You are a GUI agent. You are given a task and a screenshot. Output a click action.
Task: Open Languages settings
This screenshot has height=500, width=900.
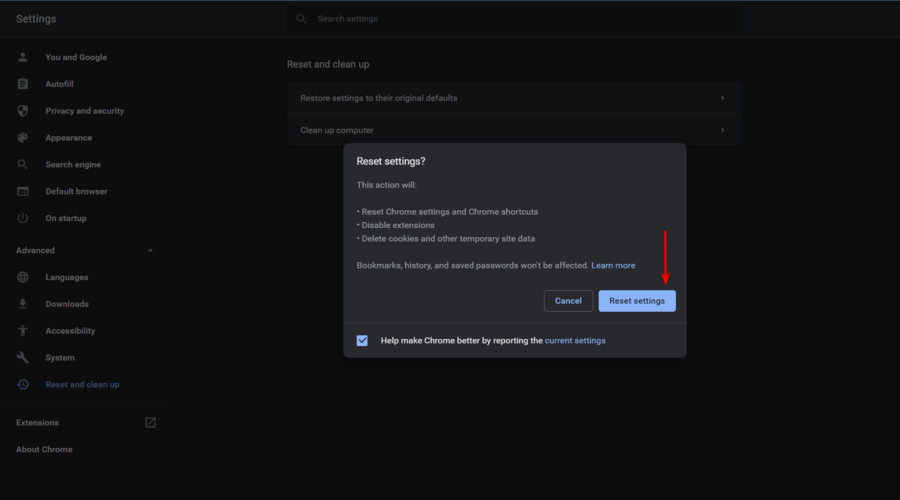(x=67, y=277)
